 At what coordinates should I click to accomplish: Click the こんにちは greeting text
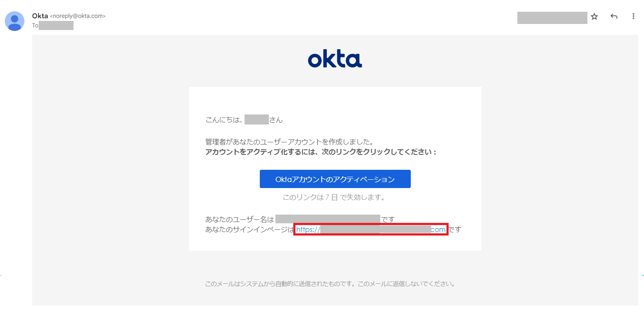225,120
